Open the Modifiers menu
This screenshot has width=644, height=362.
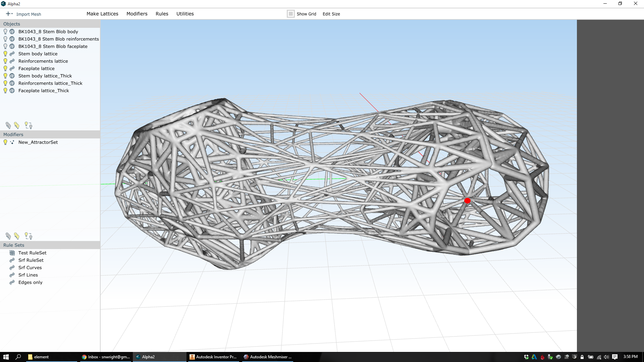tap(137, 14)
